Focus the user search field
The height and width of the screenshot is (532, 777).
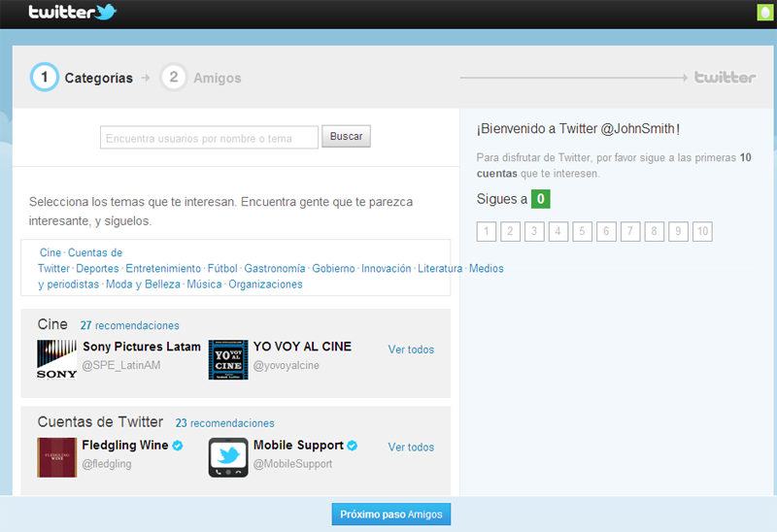pos(209,138)
